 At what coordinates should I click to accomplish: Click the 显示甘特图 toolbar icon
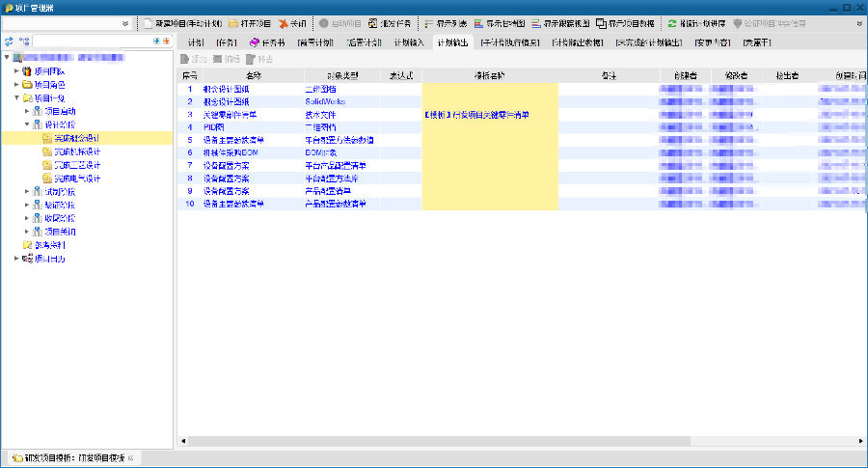point(479,22)
